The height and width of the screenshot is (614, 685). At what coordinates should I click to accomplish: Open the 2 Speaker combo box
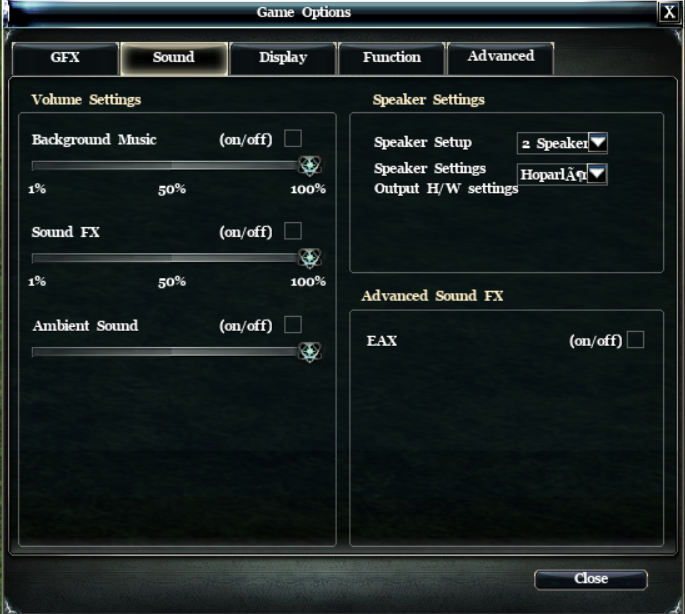(562, 143)
